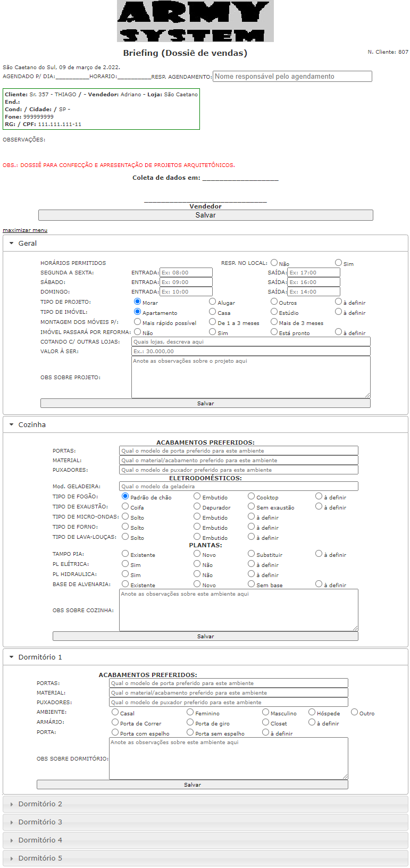This screenshot has height=868, width=410.
Task: Select Apartamento as tipo de imóvel
Action: click(x=137, y=311)
